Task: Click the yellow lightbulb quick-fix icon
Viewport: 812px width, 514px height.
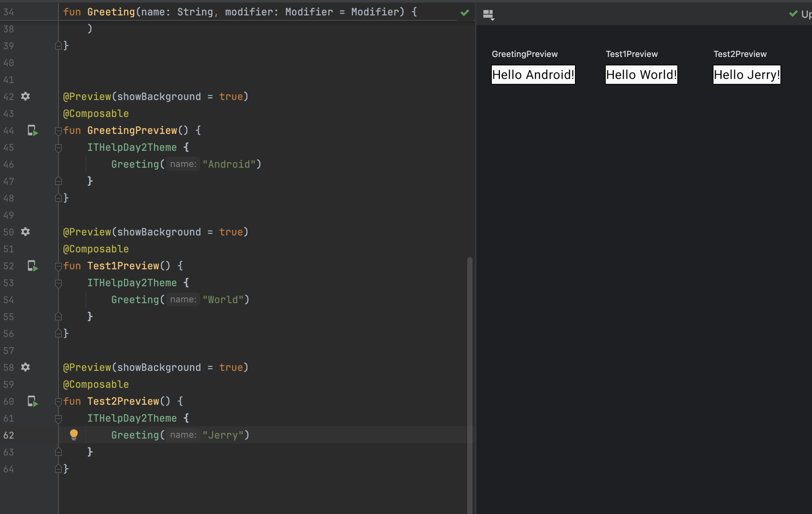Action: pos(74,435)
